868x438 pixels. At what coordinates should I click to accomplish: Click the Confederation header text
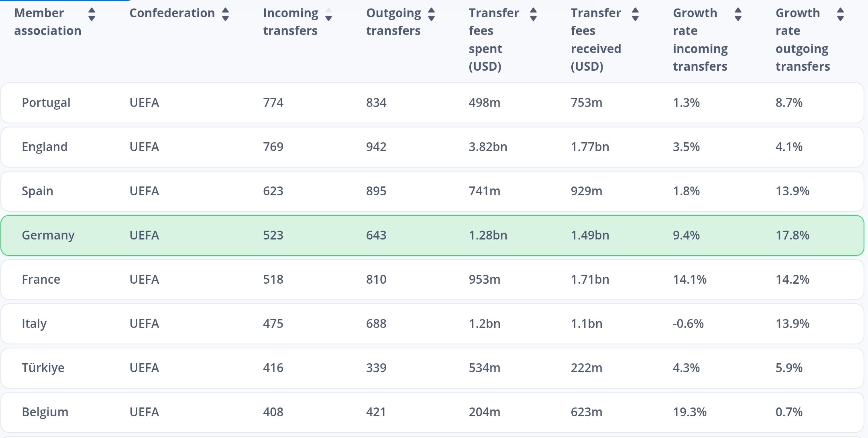point(172,13)
